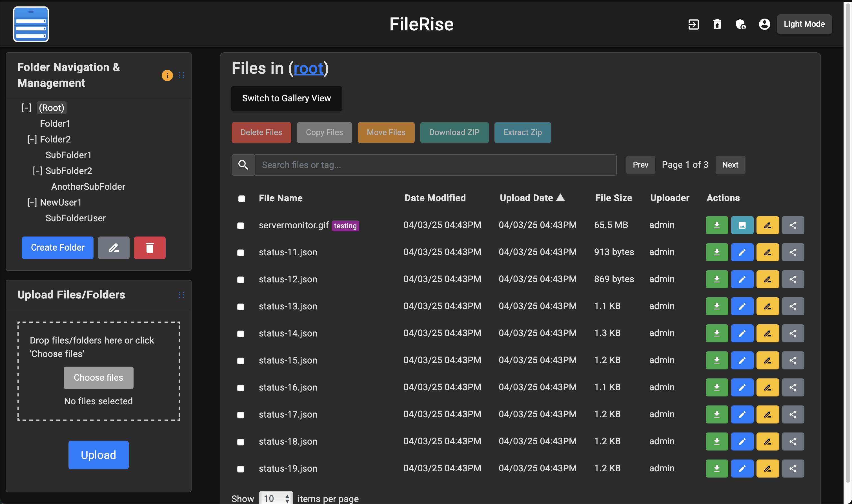This screenshot has width=852, height=504.
Task: Rename status-15.json with yellow rename icon
Action: coord(767,360)
